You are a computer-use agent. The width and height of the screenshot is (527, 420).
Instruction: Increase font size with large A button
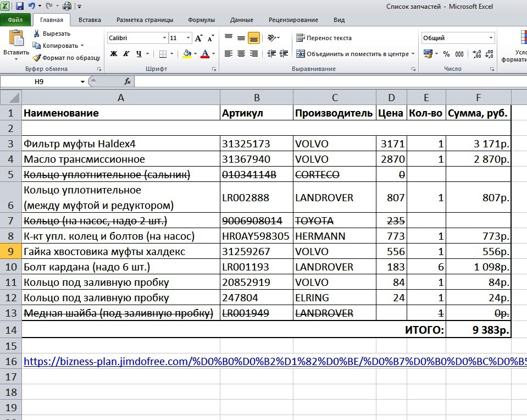198,38
